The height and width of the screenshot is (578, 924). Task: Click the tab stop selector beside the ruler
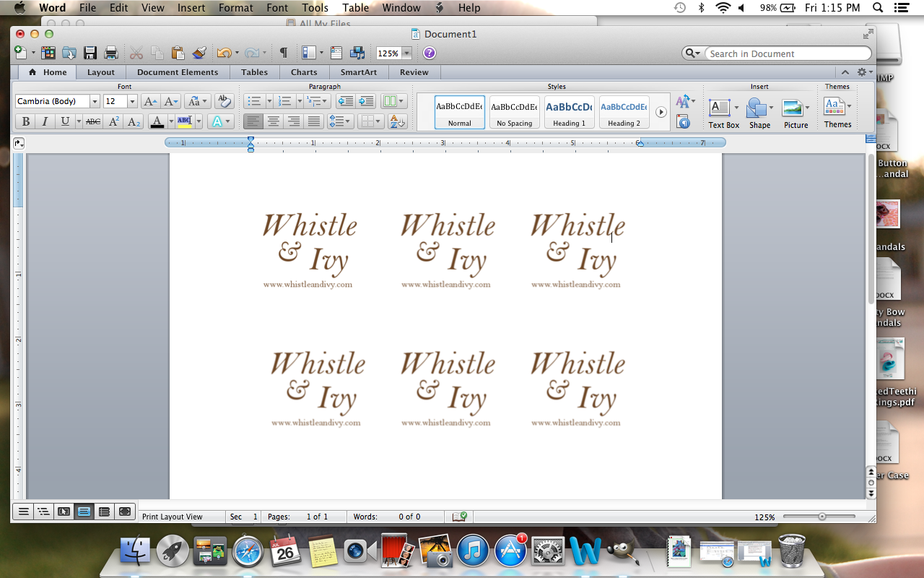click(19, 143)
